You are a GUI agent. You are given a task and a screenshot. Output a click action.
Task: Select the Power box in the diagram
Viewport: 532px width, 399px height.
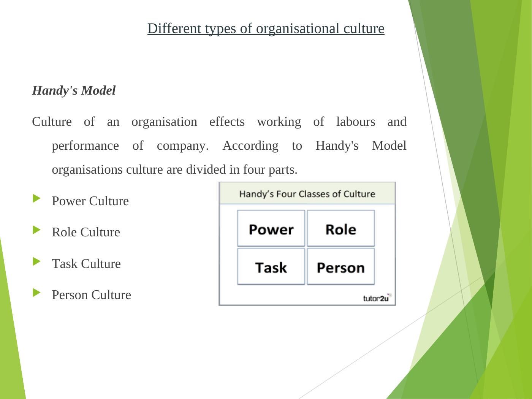coord(271,229)
